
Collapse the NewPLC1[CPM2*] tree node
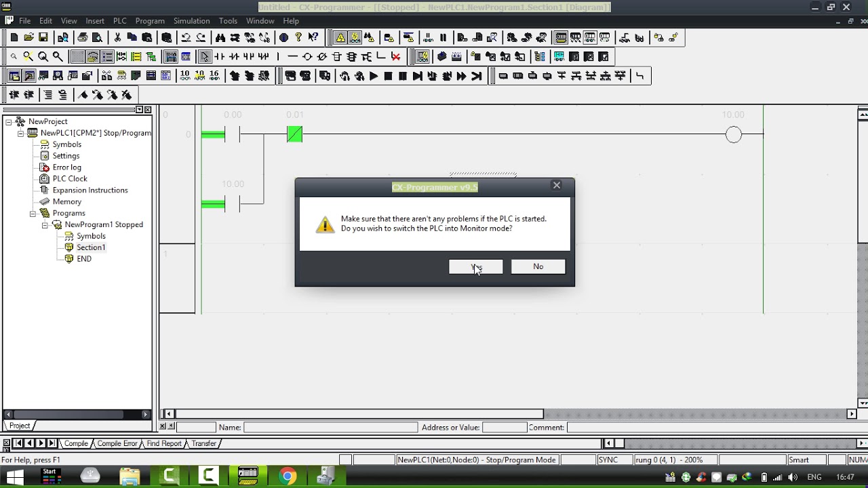point(21,133)
